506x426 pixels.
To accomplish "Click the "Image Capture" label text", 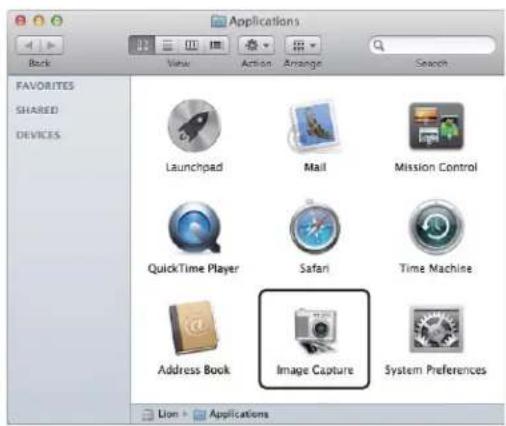I will 315,370.
